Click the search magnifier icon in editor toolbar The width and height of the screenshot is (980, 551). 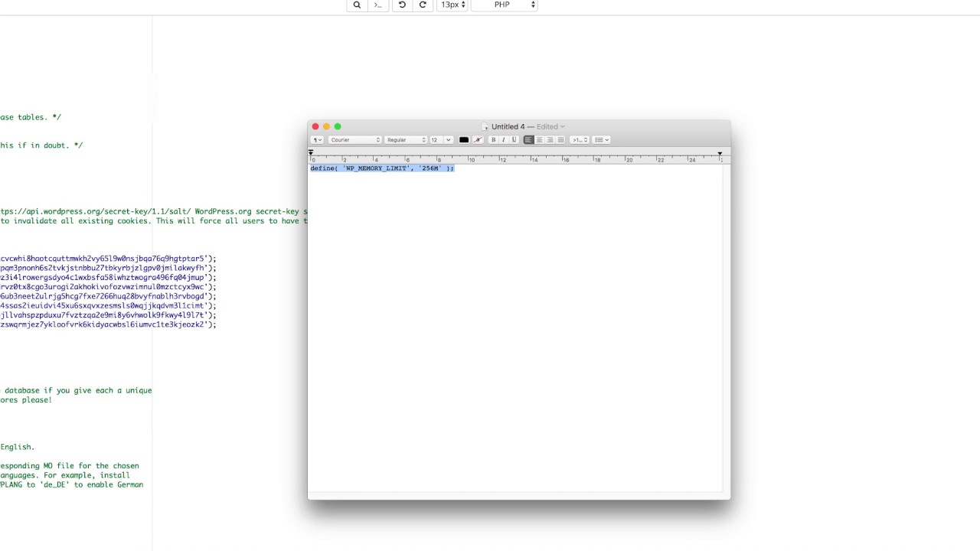(x=357, y=5)
